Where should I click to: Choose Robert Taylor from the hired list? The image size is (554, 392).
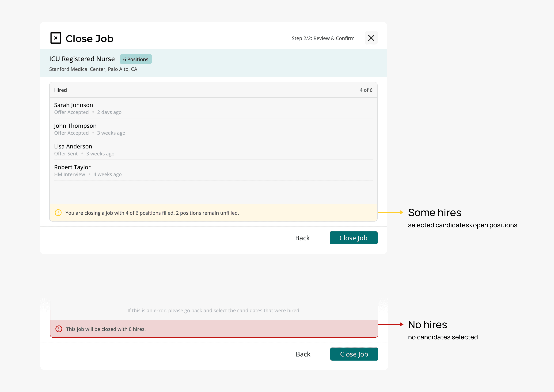[72, 167]
